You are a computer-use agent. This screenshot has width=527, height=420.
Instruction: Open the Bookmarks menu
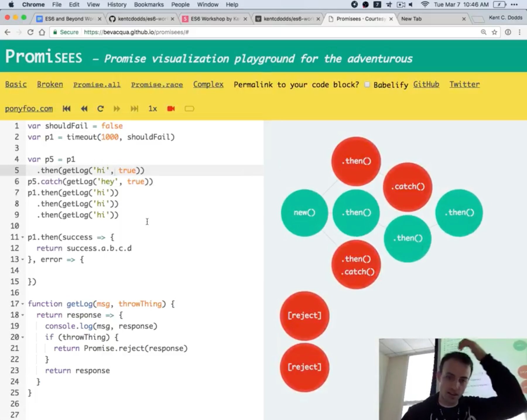pyautogui.click(x=149, y=4)
